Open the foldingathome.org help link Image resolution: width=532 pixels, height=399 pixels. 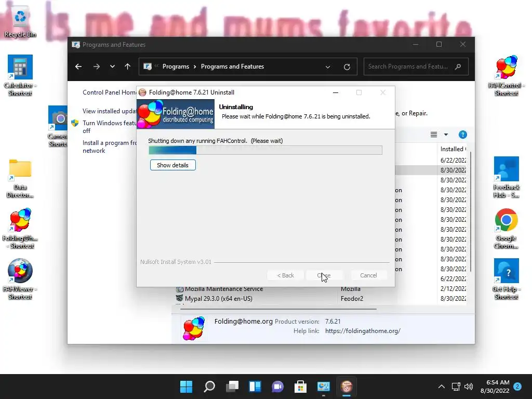(x=363, y=331)
